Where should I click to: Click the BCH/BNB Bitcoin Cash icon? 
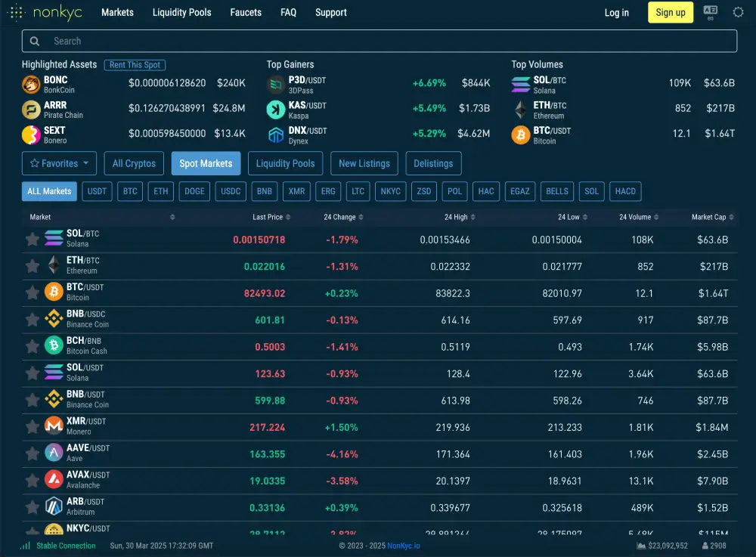coord(54,345)
